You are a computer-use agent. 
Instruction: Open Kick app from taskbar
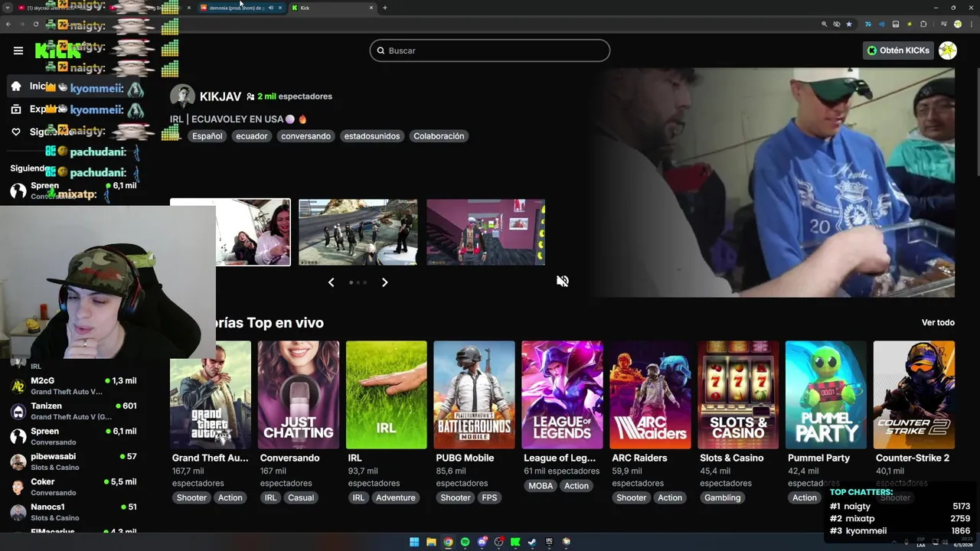click(x=515, y=542)
